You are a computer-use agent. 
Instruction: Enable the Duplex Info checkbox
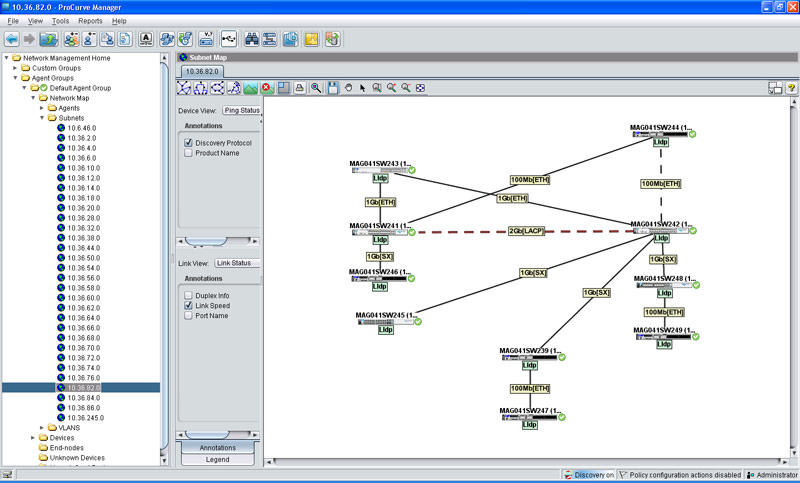point(188,295)
